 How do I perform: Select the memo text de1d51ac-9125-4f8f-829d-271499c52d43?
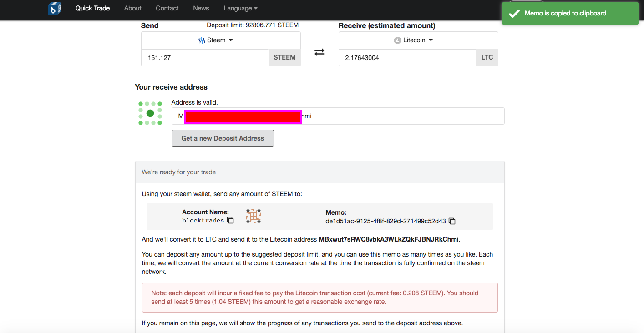(x=385, y=221)
